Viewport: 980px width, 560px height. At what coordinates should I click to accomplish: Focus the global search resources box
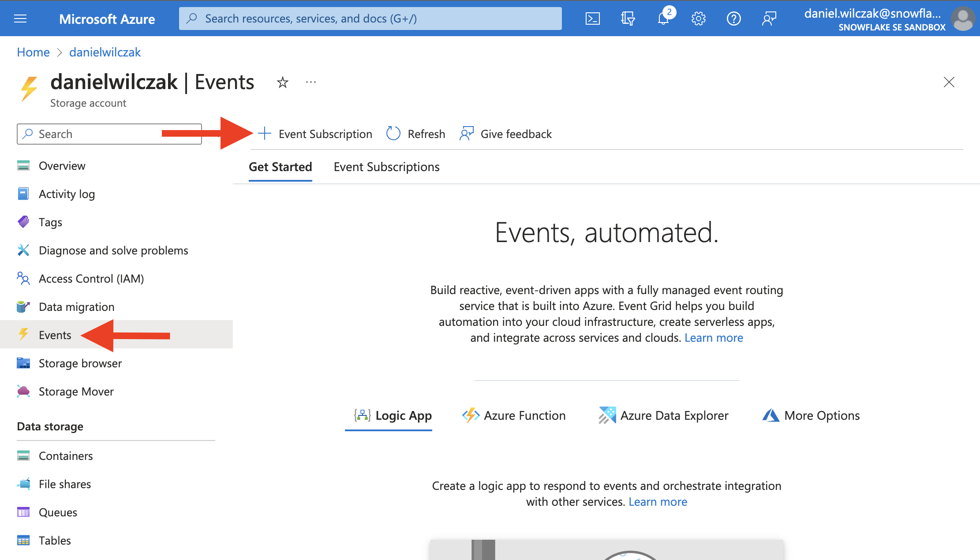click(x=370, y=19)
